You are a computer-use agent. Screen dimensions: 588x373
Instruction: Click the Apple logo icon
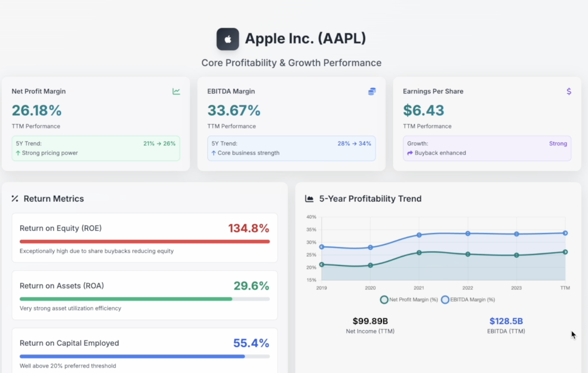[x=228, y=39]
